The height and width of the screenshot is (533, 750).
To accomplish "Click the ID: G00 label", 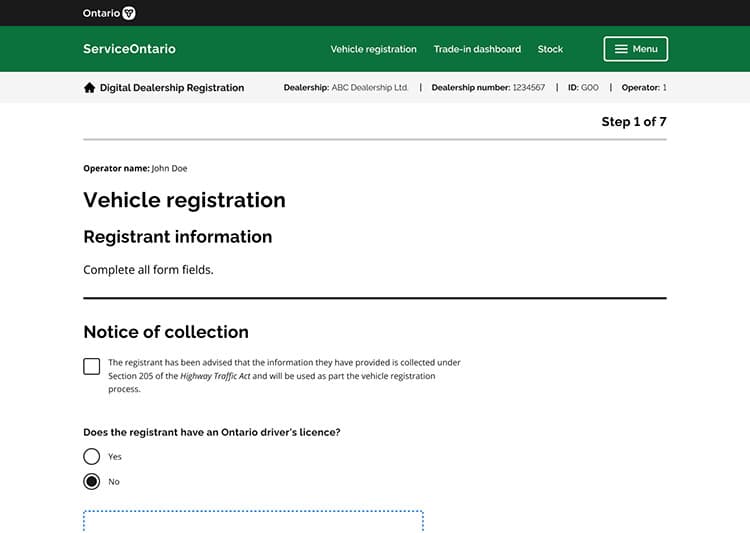I will (x=583, y=88).
